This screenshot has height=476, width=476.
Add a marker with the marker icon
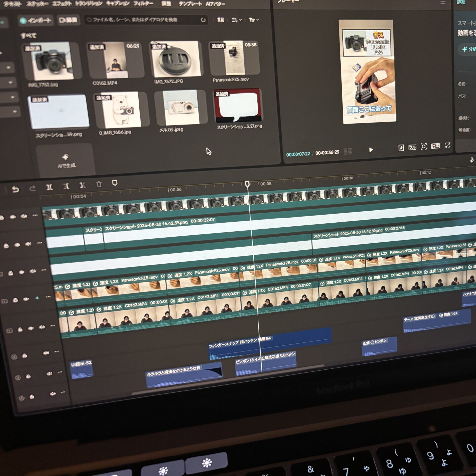click(115, 183)
